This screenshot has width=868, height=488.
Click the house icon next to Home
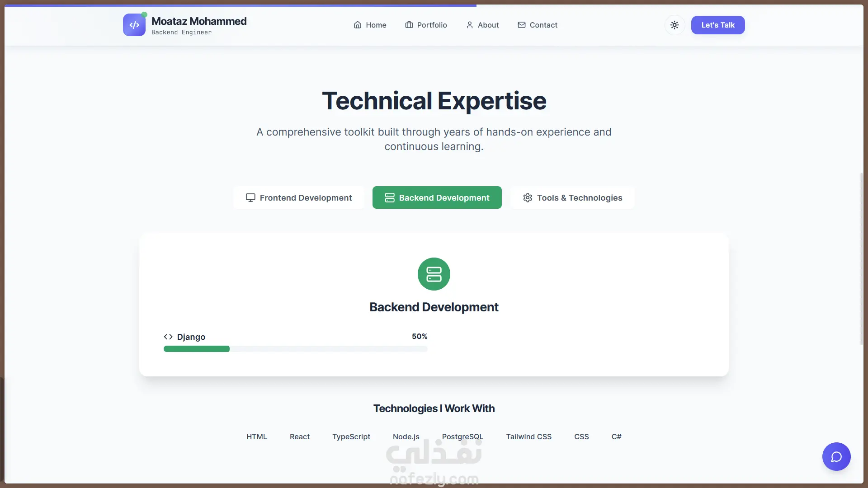[x=358, y=25]
